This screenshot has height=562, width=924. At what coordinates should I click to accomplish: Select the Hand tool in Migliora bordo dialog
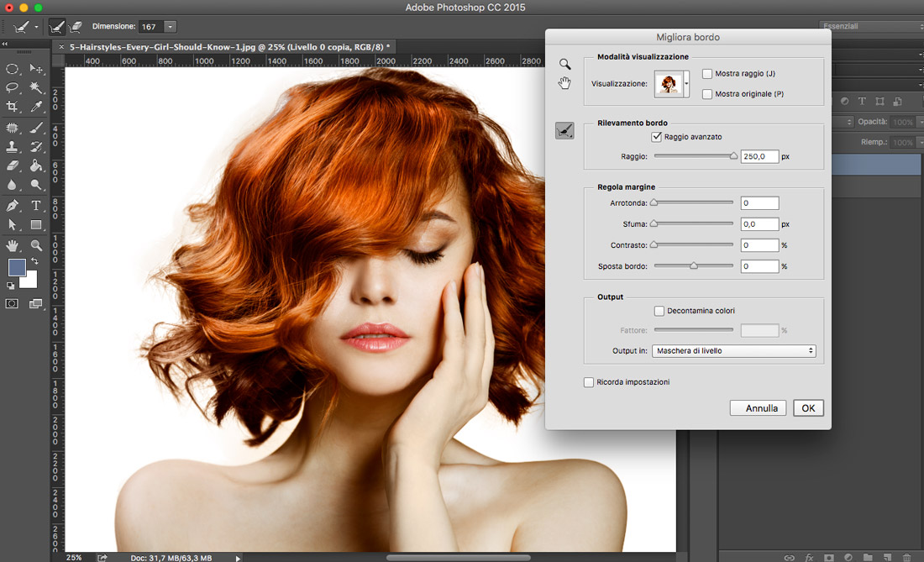pos(564,82)
